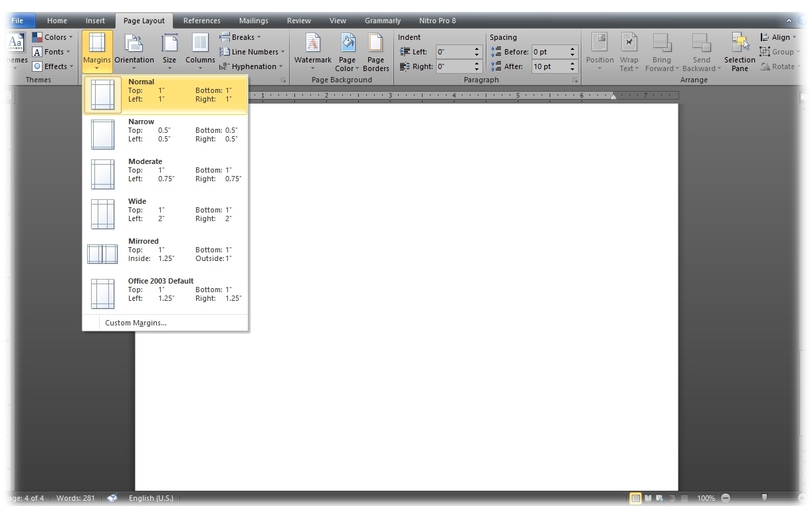
Task: Click the Spacing After input field
Action: pyautogui.click(x=550, y=66)
